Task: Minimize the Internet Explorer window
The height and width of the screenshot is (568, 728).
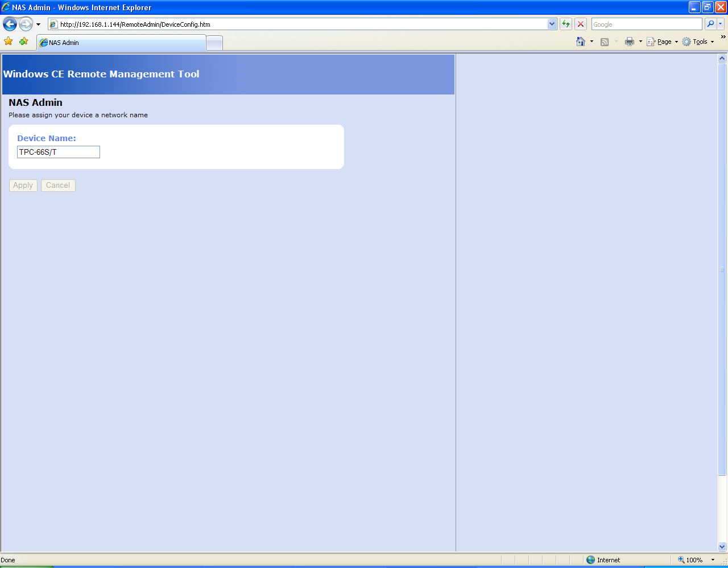Action: tap(694, 7)
